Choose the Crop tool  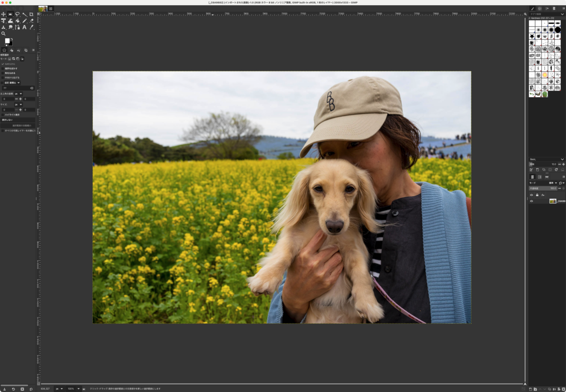click(x=31, y=14)
